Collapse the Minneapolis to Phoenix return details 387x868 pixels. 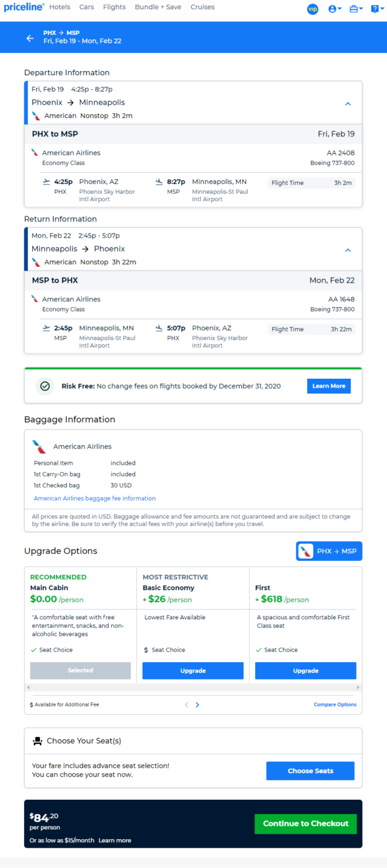[x=348, y=250]
